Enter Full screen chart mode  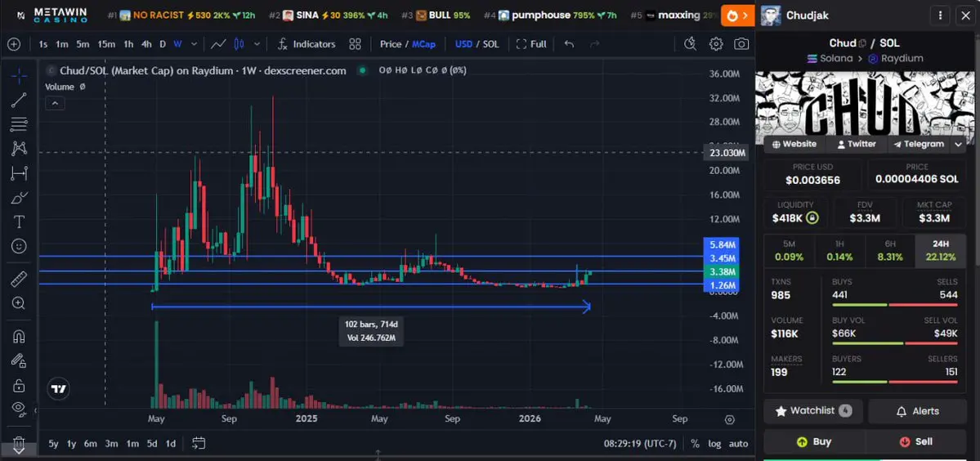pos(531,44)
